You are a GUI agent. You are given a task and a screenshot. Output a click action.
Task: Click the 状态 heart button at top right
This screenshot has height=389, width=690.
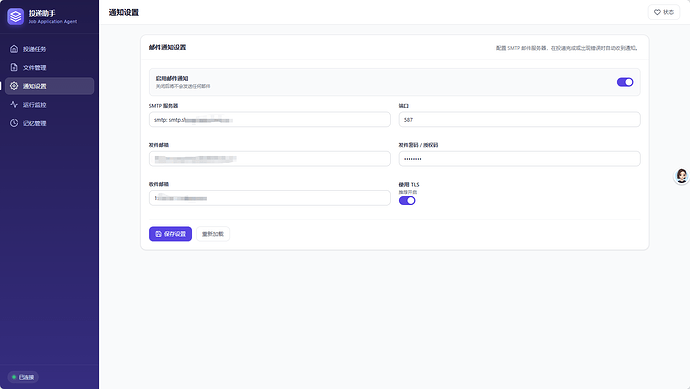coord(664,12)
